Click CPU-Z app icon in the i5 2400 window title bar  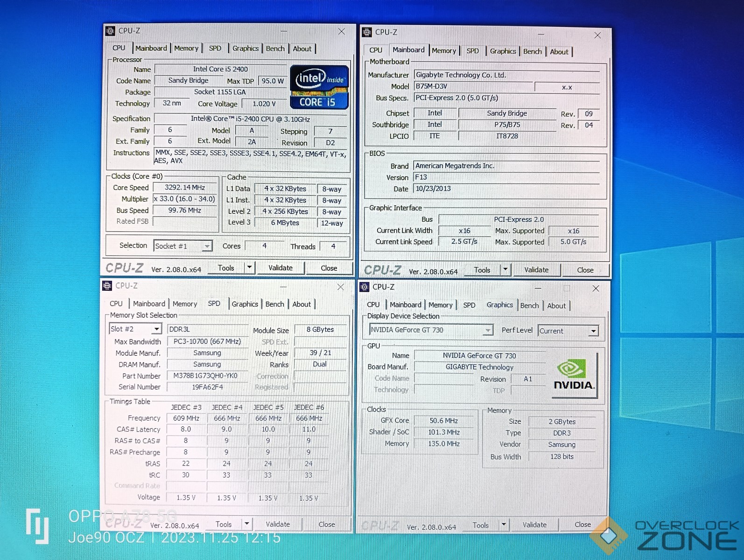(x=110, y=31)
